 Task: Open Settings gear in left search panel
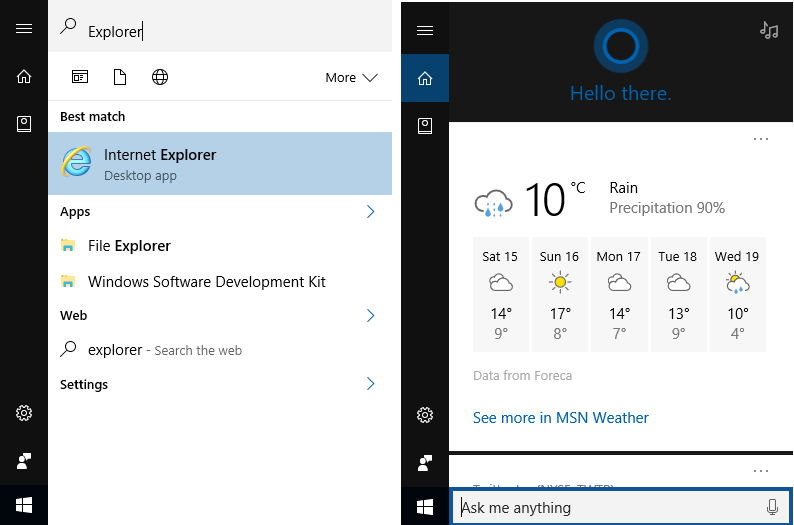coord(24,413)
